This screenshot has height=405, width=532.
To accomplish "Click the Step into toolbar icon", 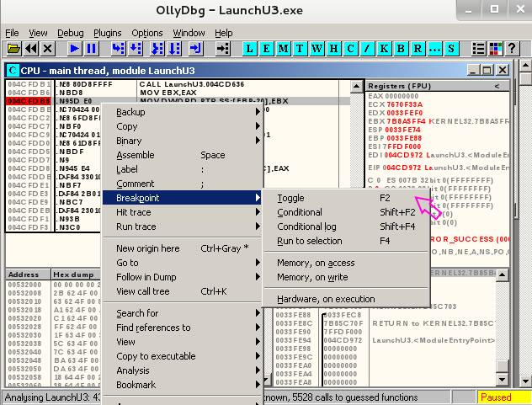I will [119, 49].
